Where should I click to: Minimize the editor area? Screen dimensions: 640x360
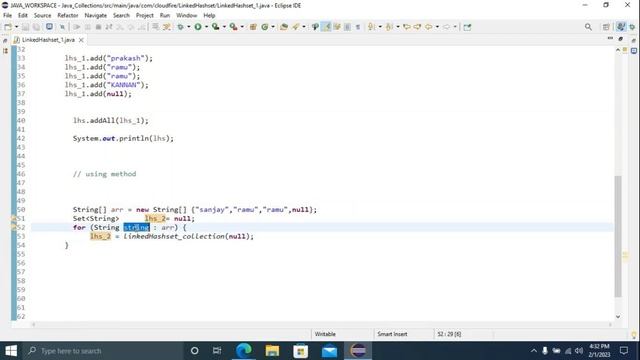(610, 38)
